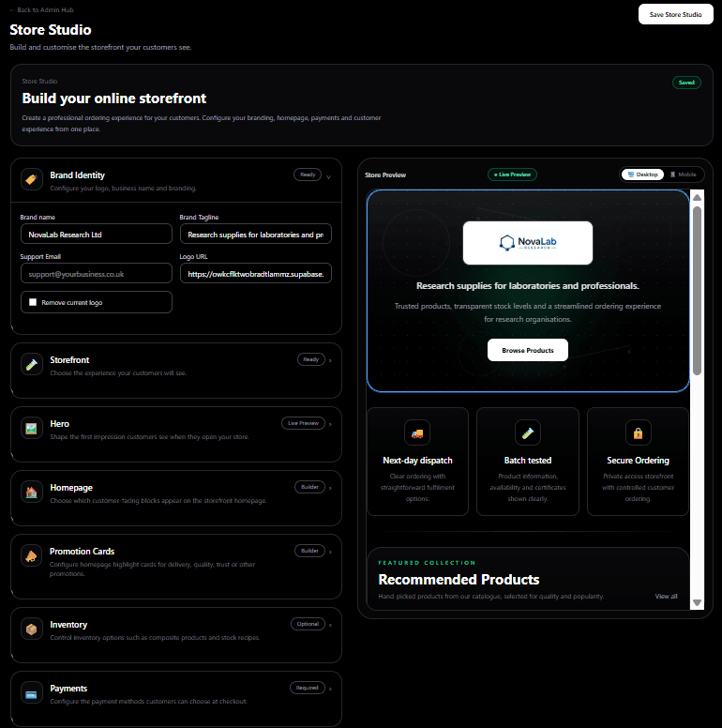
Task: Click the NovaLab logo in preview
Action: 528,243
